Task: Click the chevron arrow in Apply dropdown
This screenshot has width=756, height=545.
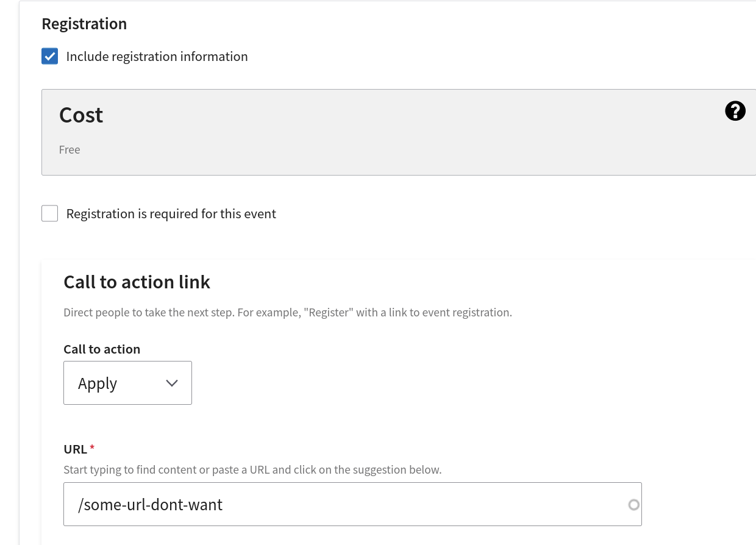Action: pos(172,383)
